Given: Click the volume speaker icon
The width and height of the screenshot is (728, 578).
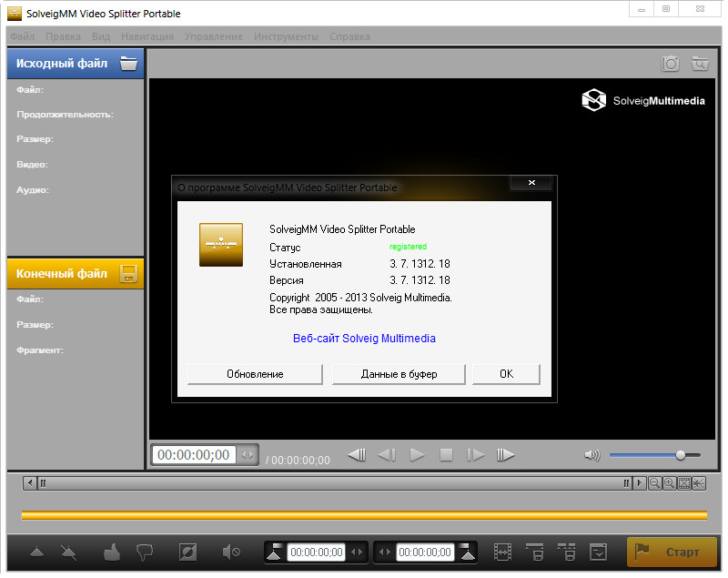Looking at the screenshot, I should pyautogui.click(x=592, y=455).
